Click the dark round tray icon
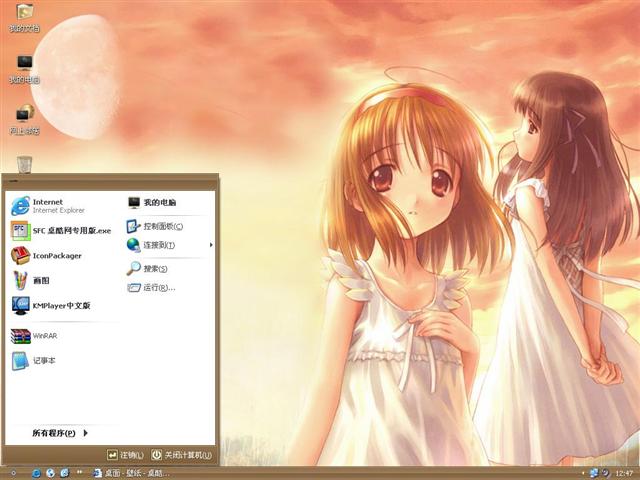 pyautogui.click(x=606, y=473)
